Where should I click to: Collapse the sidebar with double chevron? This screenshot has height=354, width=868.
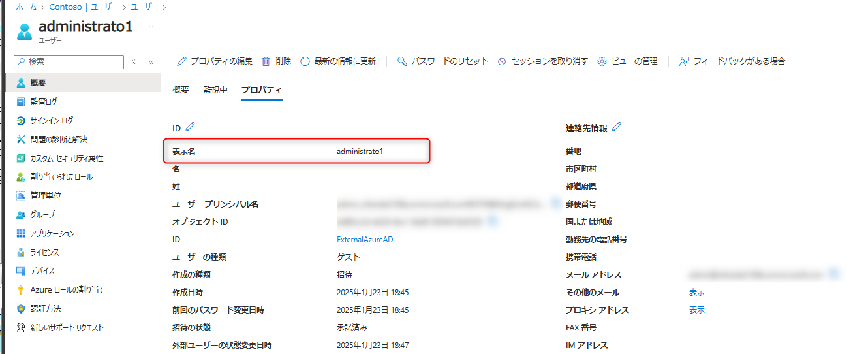click(151, 62)
